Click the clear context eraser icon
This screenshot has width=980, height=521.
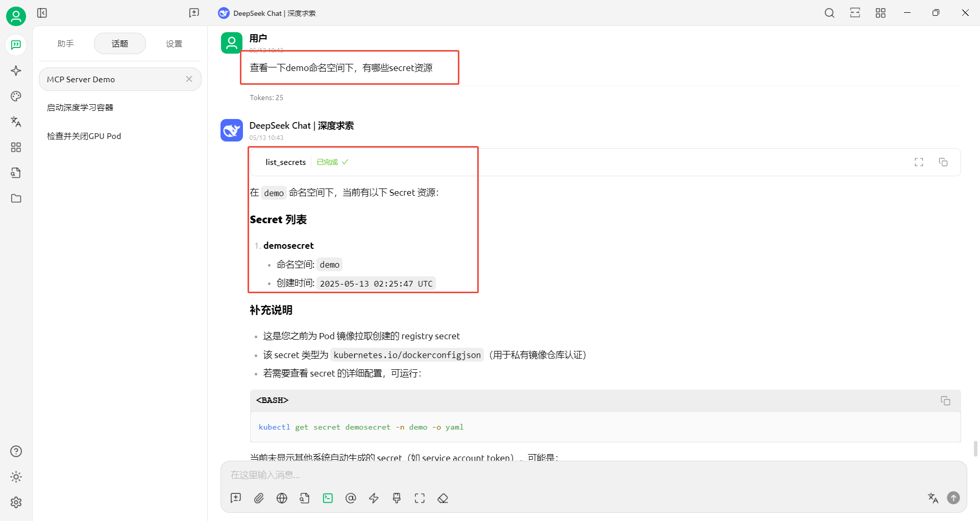(443, 498)
